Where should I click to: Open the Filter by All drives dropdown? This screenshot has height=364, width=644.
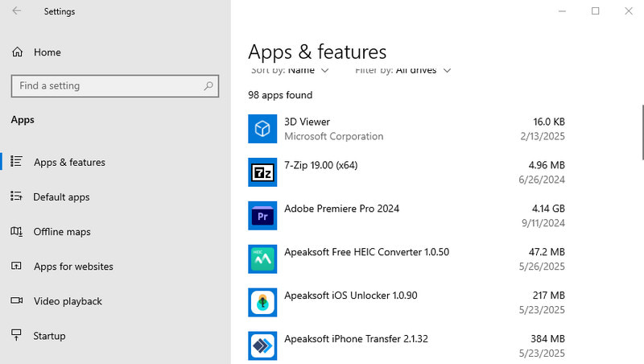coord(403,70)
